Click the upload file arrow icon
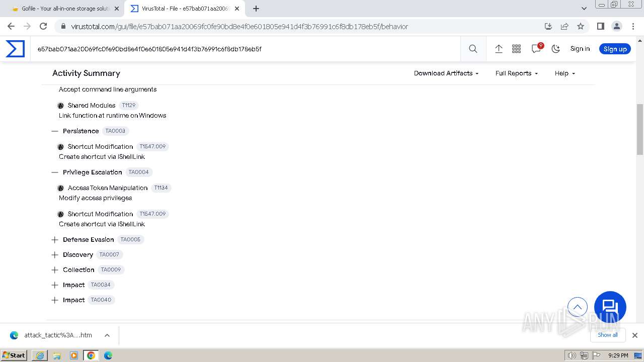The height and width of the screenshot is (362, 644). [499, 49]
